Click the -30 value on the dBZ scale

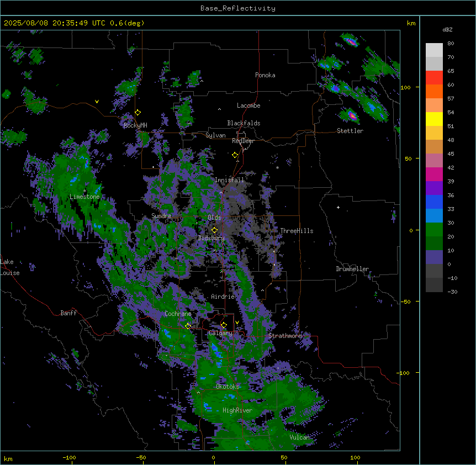(452, 292)
